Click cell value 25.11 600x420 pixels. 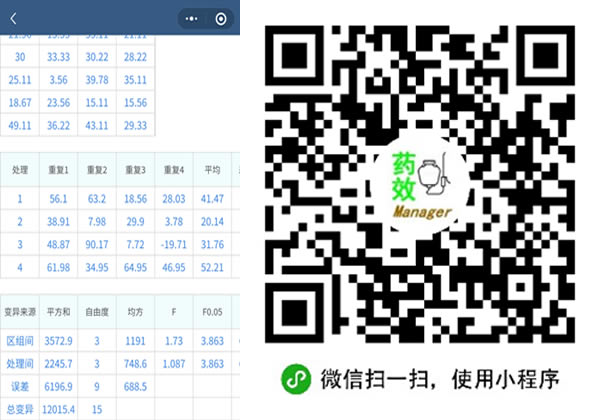pyautogui.click(x=20, y=80)
